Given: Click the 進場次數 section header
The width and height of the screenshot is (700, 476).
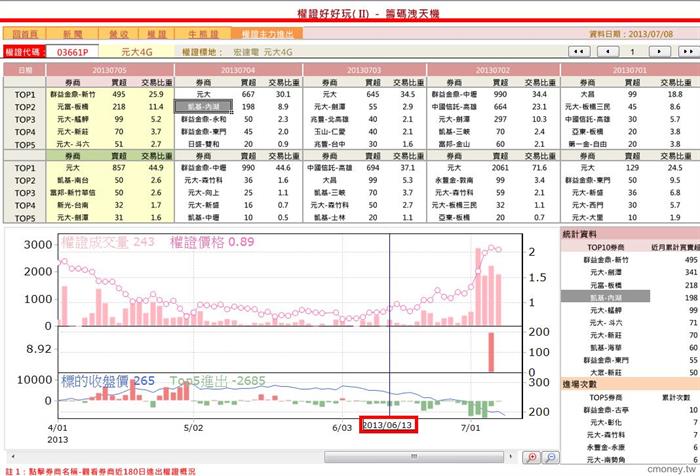Looking at the screenshot, I should (630, 384).
